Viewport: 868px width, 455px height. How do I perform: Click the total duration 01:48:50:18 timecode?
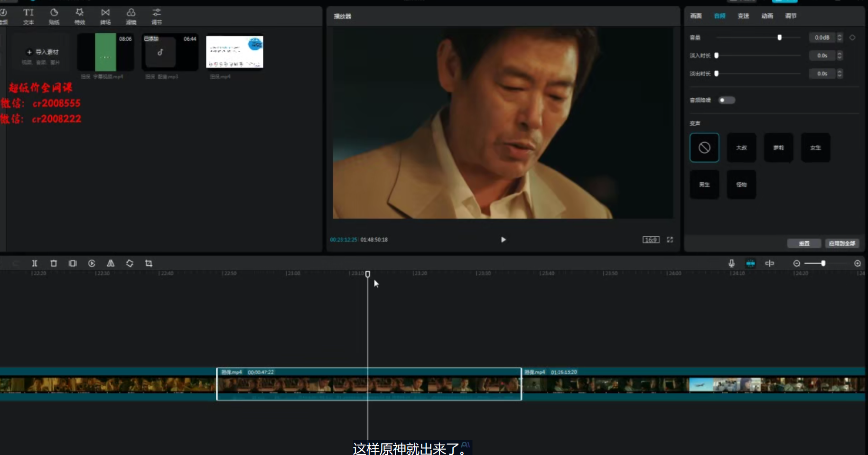tap(374, 240)
